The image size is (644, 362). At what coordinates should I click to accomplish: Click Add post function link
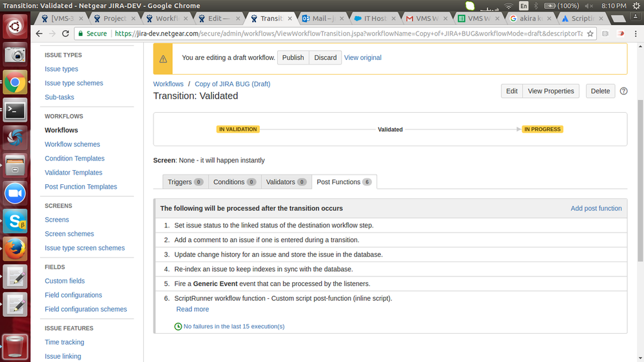click(596, 209)
